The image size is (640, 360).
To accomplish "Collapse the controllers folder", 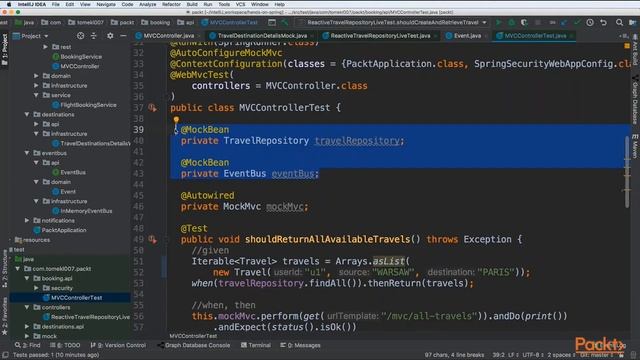I will tap(27, 307).
